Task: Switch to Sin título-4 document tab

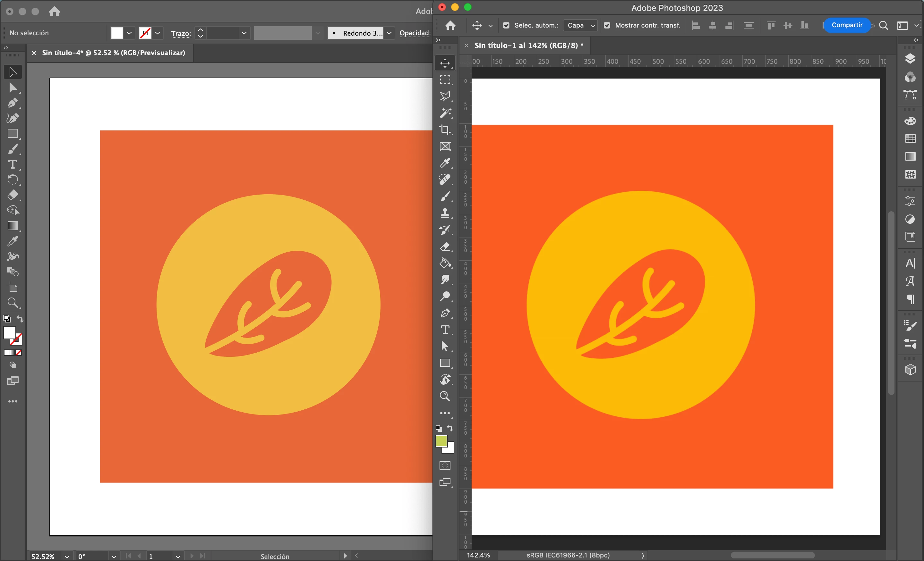Action: tap(113, 53)
